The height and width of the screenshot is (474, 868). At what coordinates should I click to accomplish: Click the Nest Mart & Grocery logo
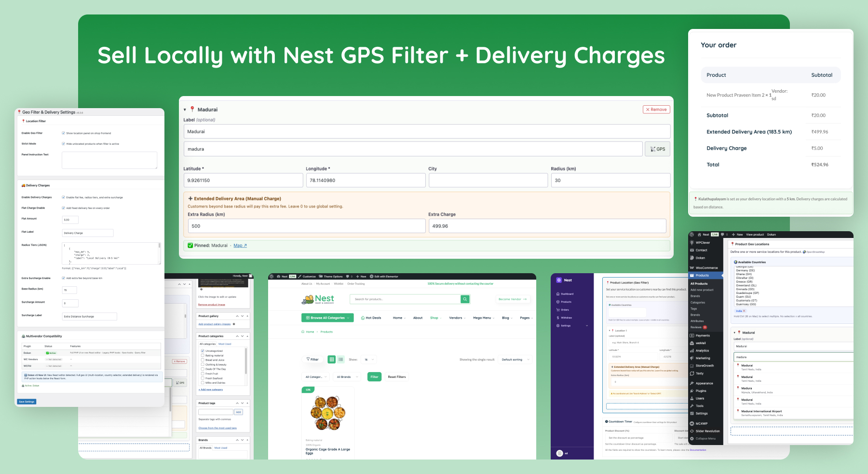click(318, 299)
